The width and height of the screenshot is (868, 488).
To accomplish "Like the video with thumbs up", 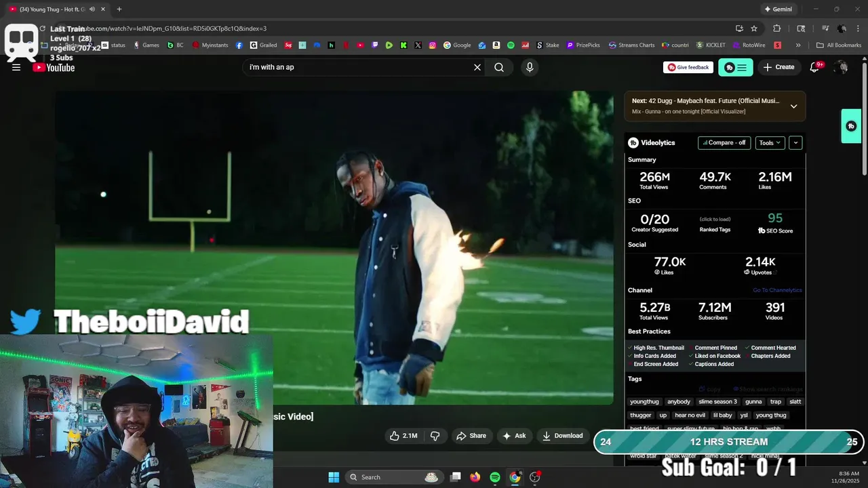I will pos(403,436).
